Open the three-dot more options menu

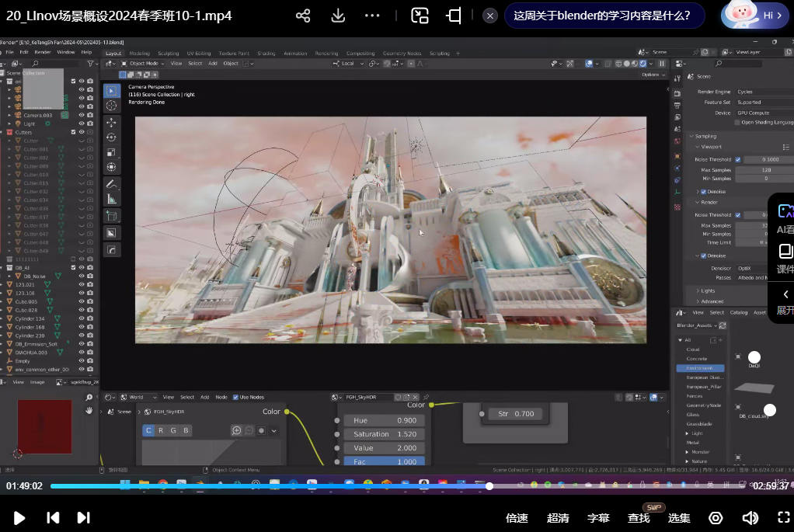tap(372, 16)
